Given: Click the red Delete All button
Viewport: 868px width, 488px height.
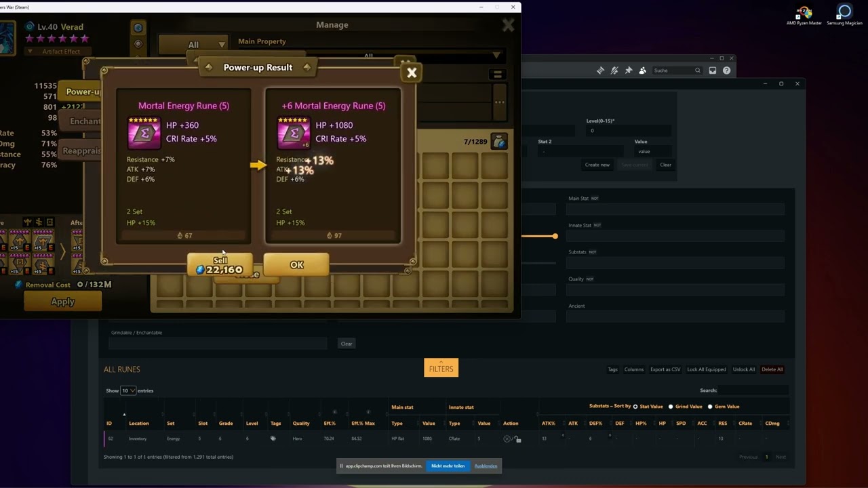Looking at the screenshot, I should pyautogui.click(x=772, y=369).
